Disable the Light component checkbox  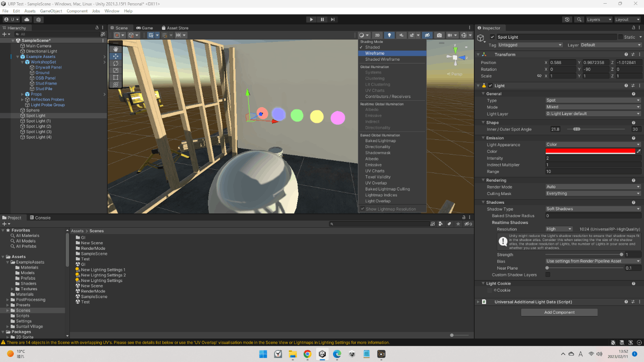click(x=490, y=86)
